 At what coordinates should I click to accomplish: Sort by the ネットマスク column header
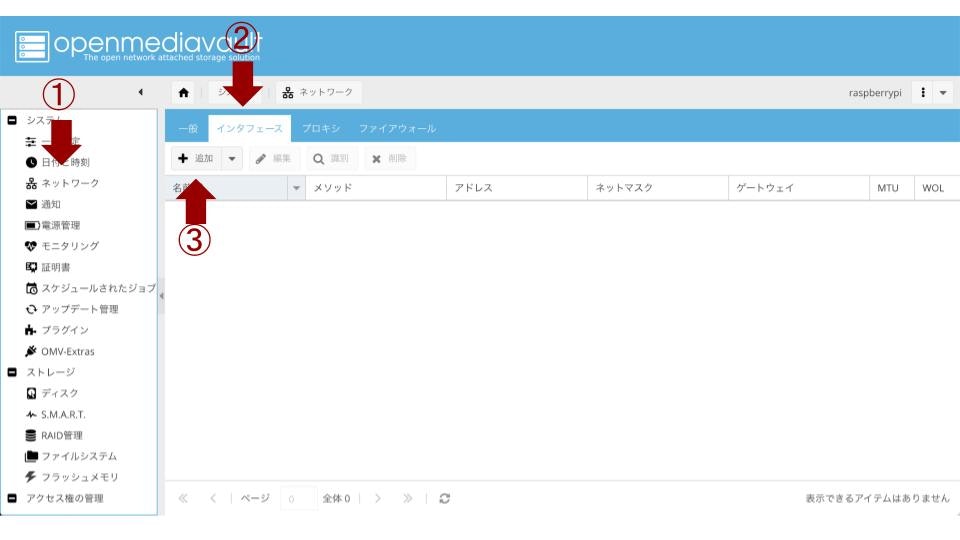coord(658,188)
